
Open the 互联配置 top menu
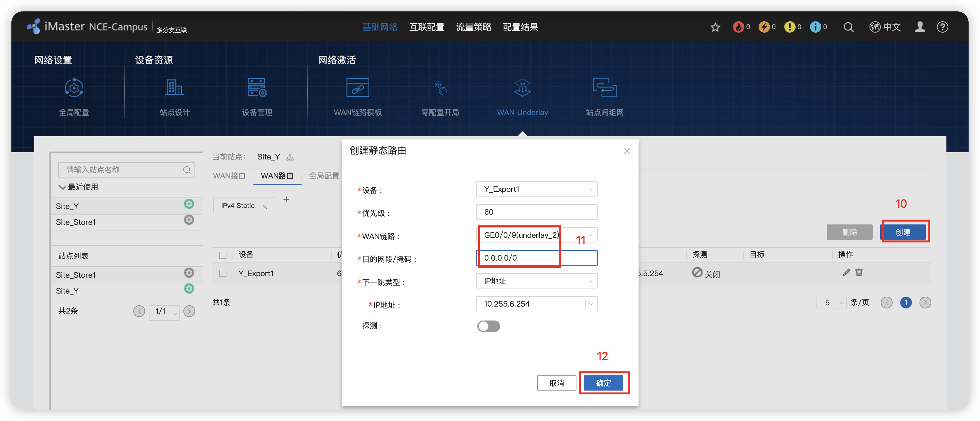(426, 27)
